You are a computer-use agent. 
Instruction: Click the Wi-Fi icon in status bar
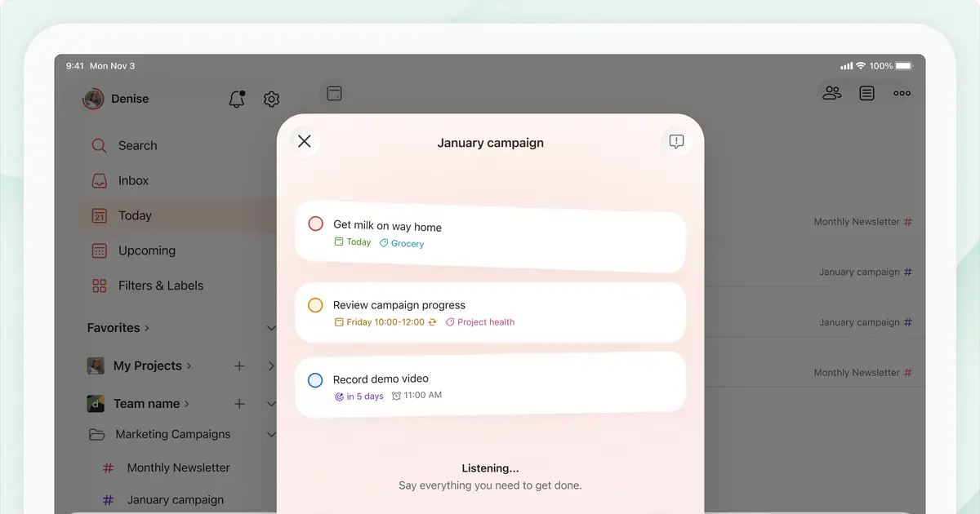coord(860,65)
